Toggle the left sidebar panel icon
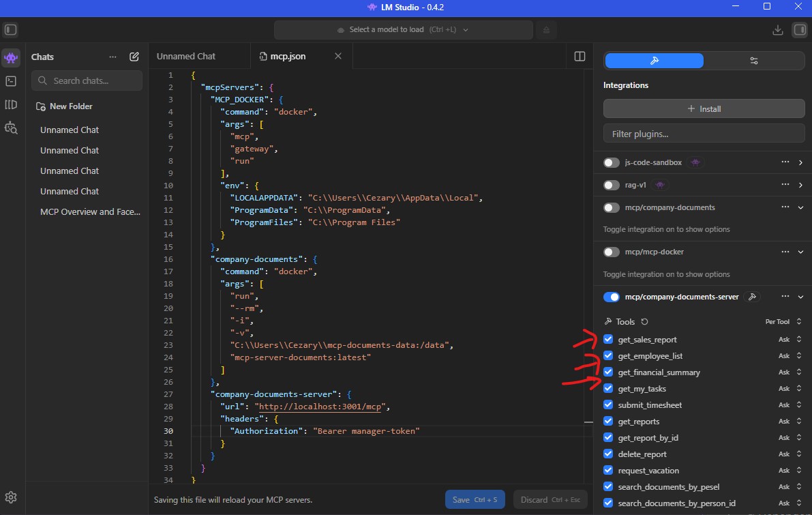The image size is (812, 515). [x=10, y=29]
